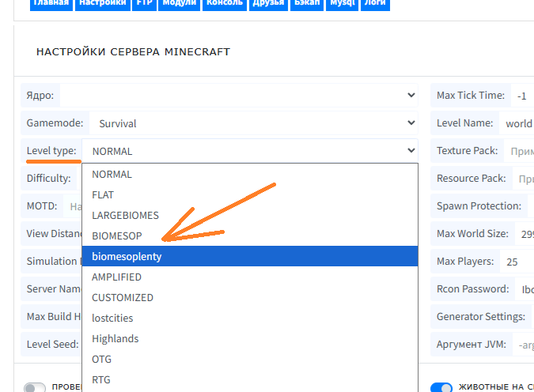
Task: Select the biomesoplenty option
Action: (x=250, y=256)
